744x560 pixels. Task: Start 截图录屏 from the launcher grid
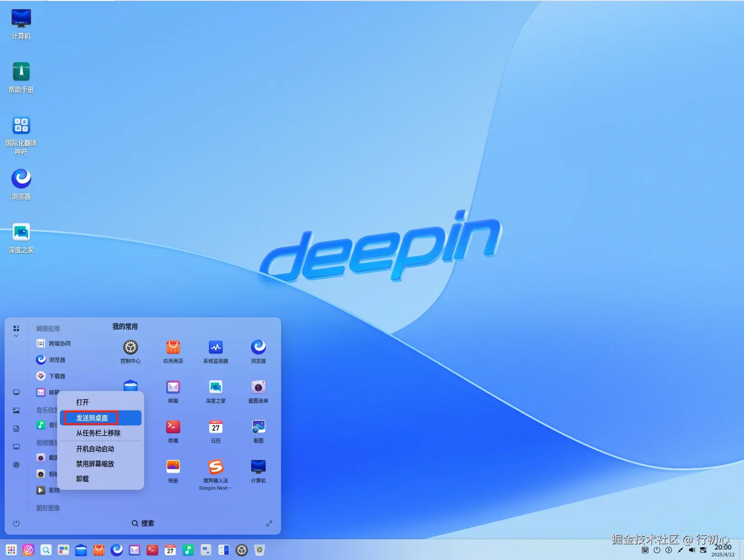[x=258, y=391]
